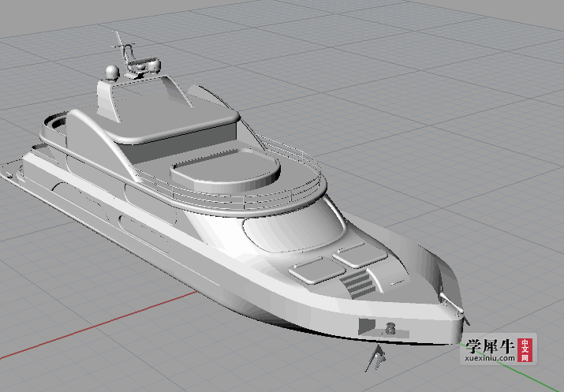This screenshot has width=564, height=392.
Task: Select the anchor hanging below the bow
Action: 375,359
